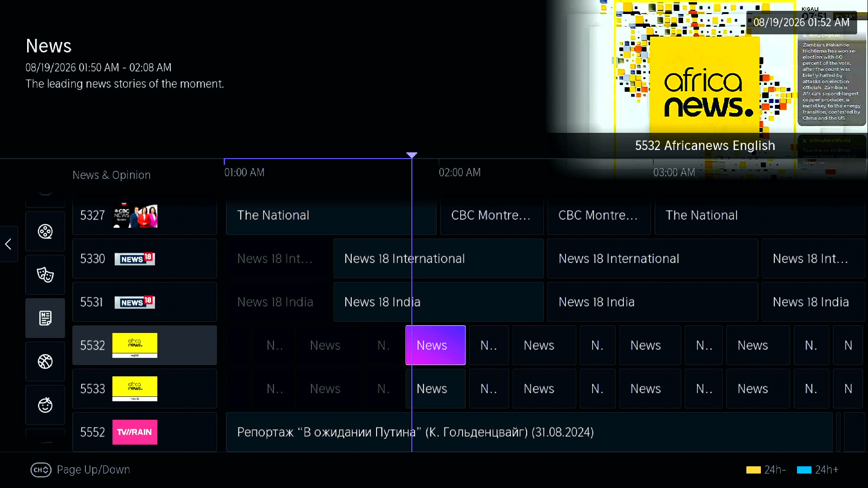
Task: Open the theater masks entertainment category
Action: [x=45, y=275]
